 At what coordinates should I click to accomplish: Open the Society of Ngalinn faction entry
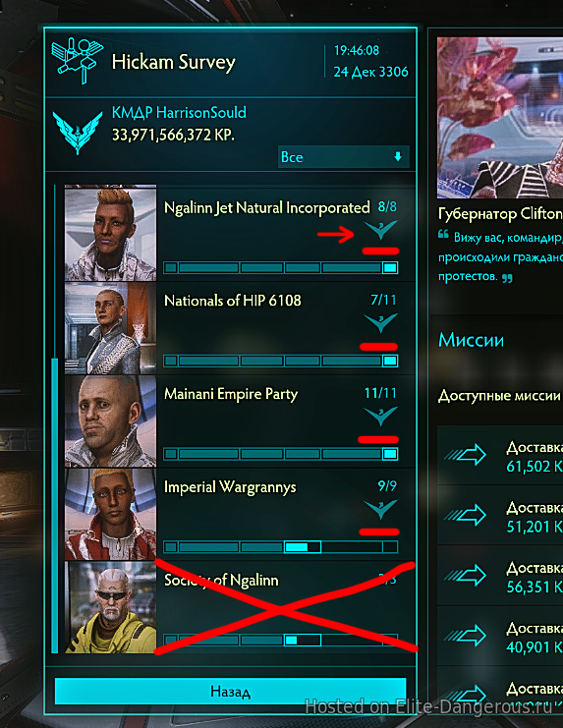239,607
